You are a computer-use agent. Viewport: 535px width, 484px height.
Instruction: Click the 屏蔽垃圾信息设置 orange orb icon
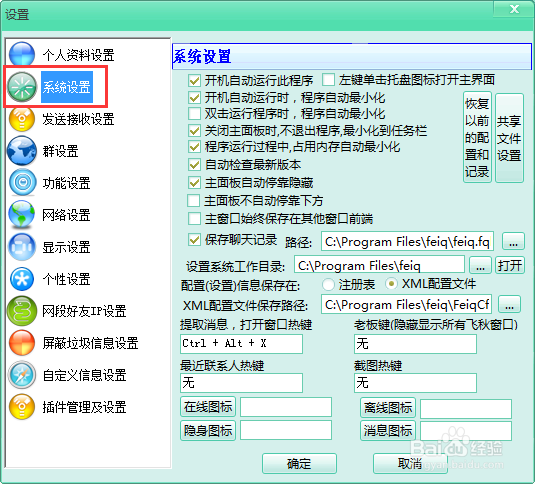click(22, 343)
